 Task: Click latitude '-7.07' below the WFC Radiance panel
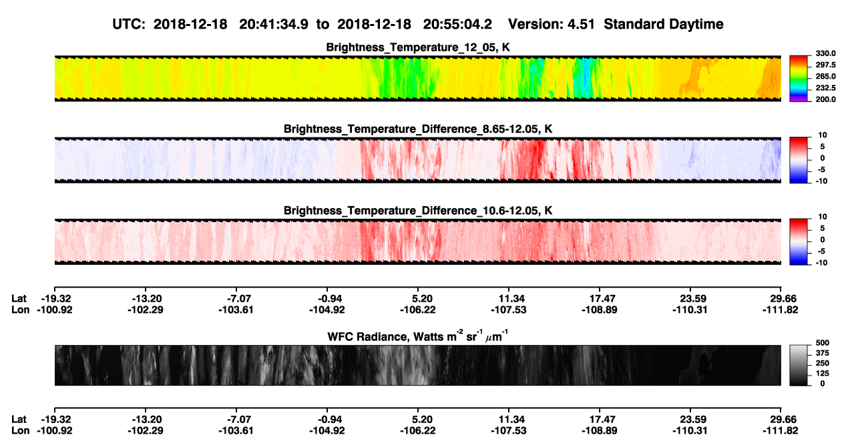pos(236,419)
